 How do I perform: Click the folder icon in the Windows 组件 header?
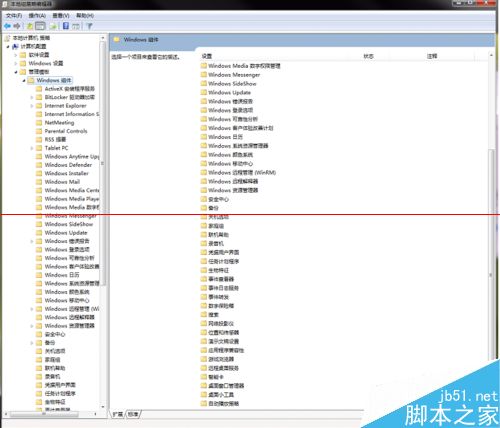tap(116, 40)
